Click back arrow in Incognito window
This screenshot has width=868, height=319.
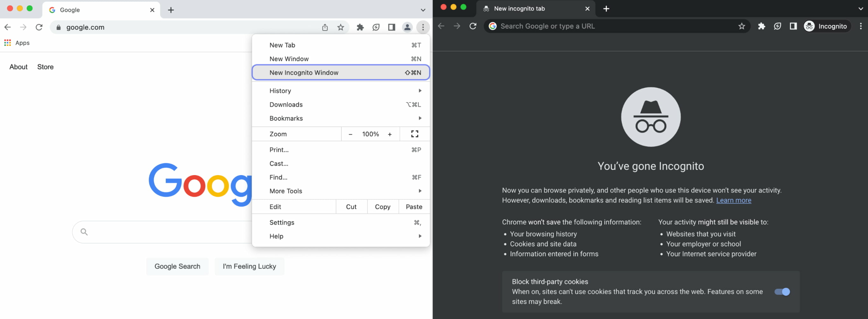tap(441, 26)
